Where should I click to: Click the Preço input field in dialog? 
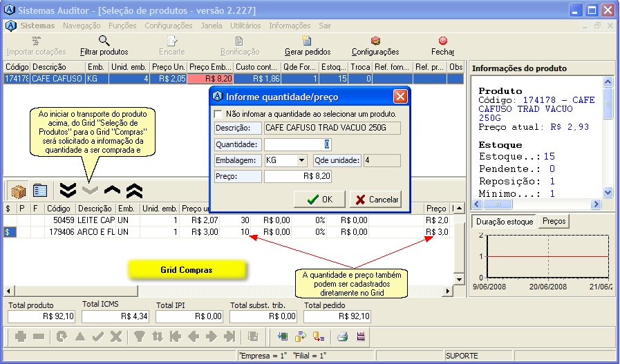click(298, 176)
